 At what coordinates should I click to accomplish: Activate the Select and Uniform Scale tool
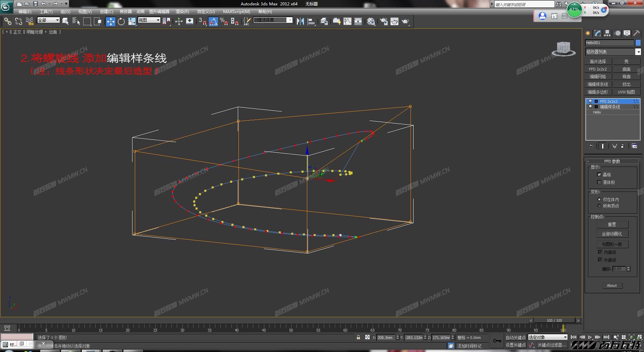pyautogui.click(x=132, y=21)
